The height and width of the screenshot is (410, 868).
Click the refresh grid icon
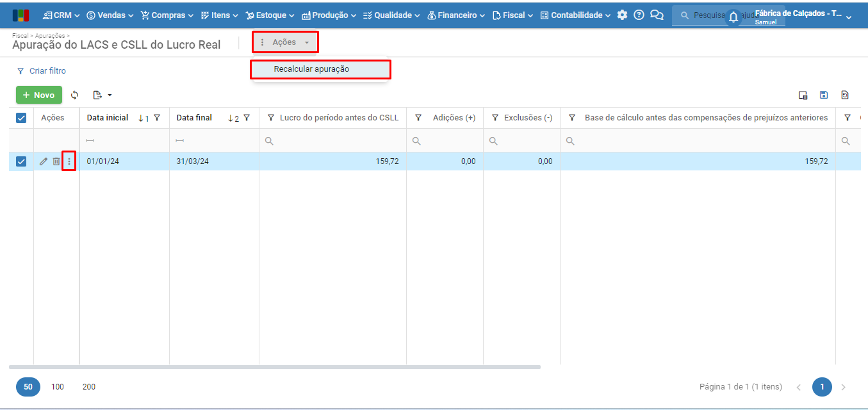(x=74, y=95)
